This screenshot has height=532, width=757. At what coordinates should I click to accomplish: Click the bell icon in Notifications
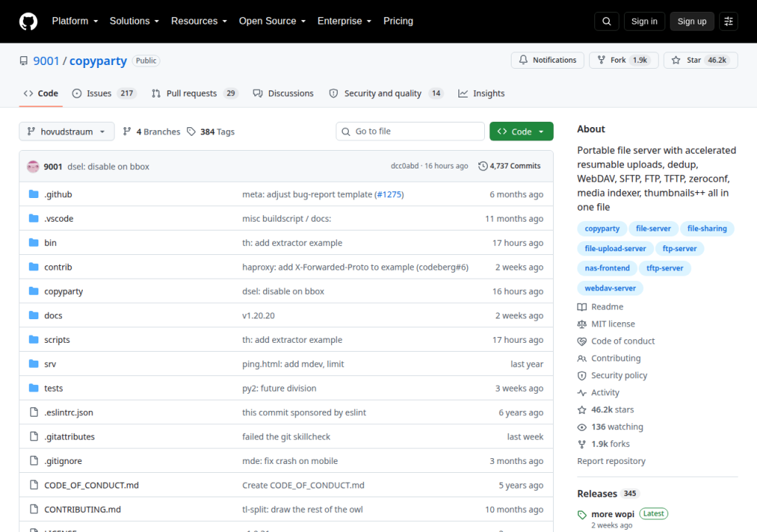523,60
